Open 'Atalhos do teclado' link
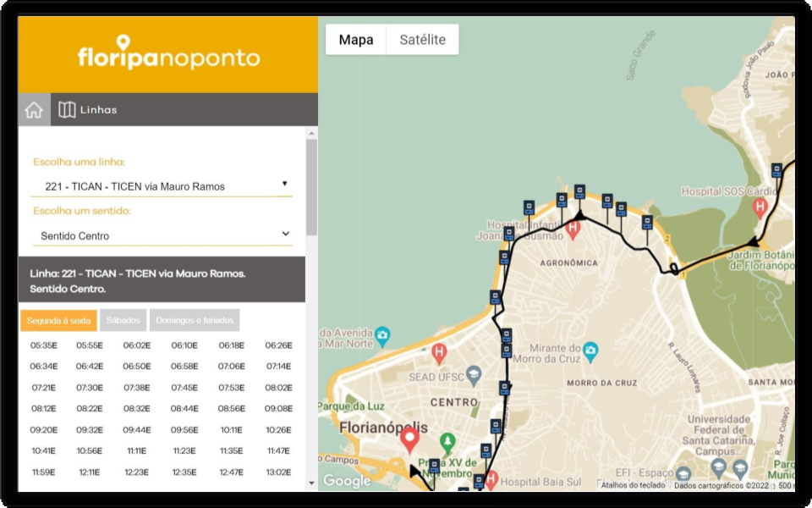 (x=633, y=485)
